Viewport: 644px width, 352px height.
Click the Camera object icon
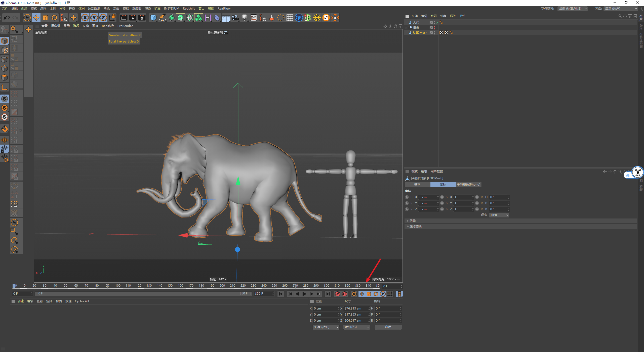pyautogui.click(x=235, y=18)
